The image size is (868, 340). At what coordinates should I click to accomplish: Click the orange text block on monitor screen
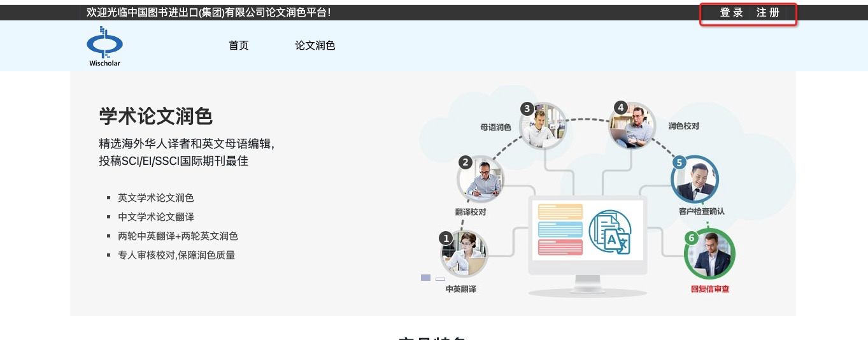(x=560, y=211)
